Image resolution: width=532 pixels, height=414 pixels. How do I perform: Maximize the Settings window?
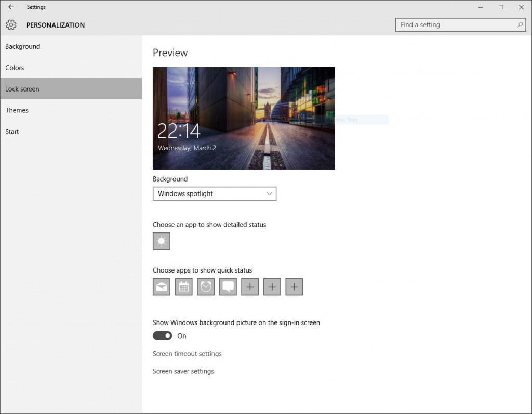[501, 7]
